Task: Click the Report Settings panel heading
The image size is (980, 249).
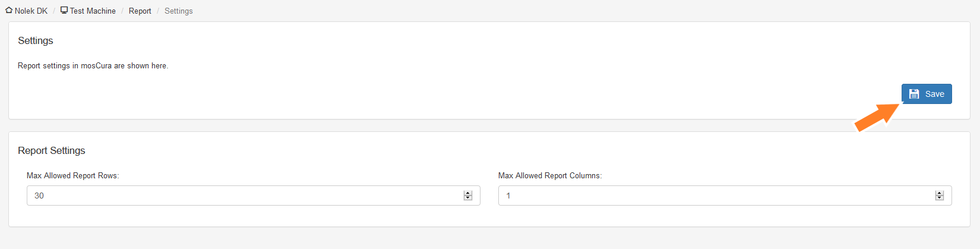Action: coord(52,150)
